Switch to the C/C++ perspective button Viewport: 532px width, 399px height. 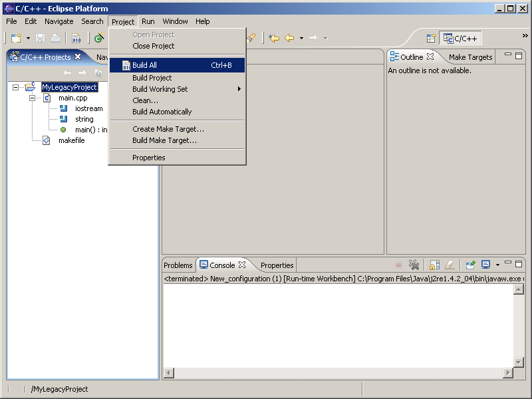(x=460, y=39)
